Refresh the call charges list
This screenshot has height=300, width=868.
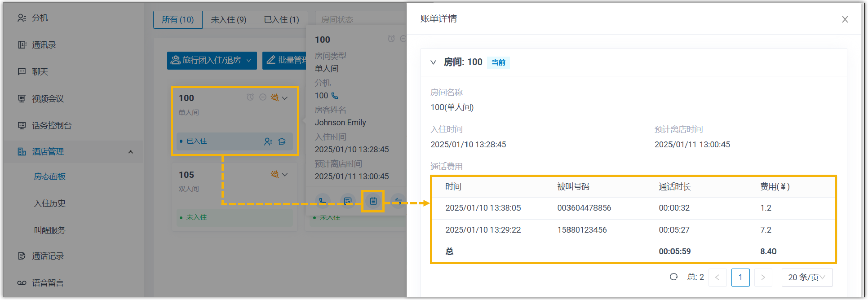pyautogui.click(x=673, y=277)
